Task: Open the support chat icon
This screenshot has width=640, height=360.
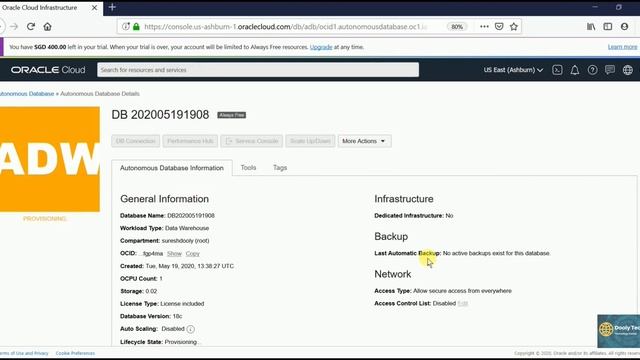Action: (610, 70)
